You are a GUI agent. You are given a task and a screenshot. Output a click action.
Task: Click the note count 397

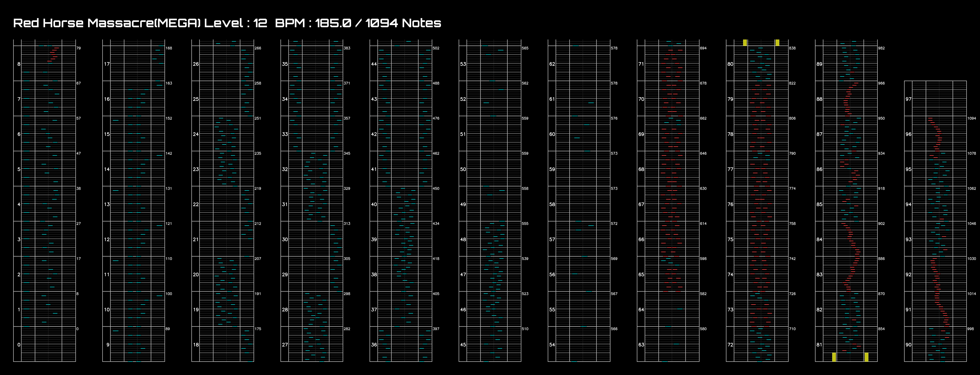(436, 329)
